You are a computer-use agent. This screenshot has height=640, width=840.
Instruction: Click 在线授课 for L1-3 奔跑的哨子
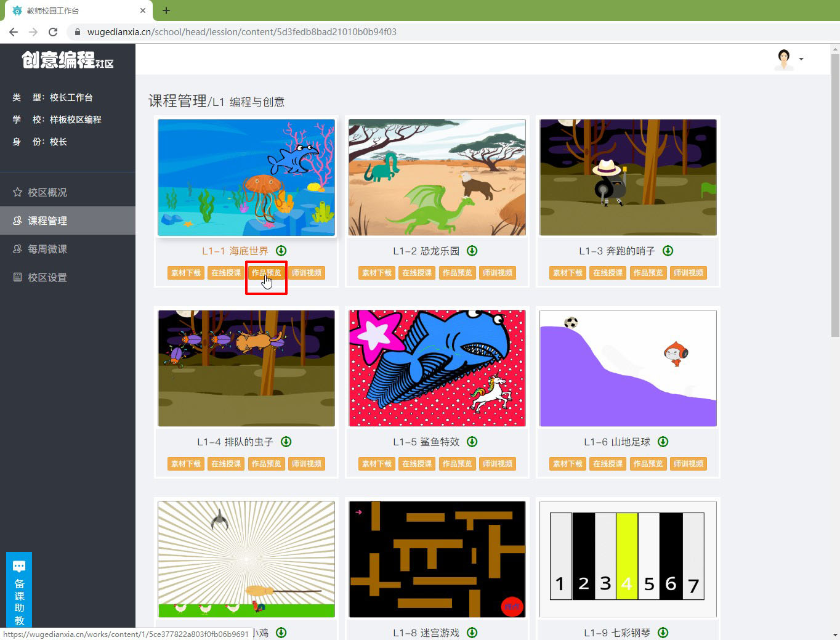tap(608, 273)
